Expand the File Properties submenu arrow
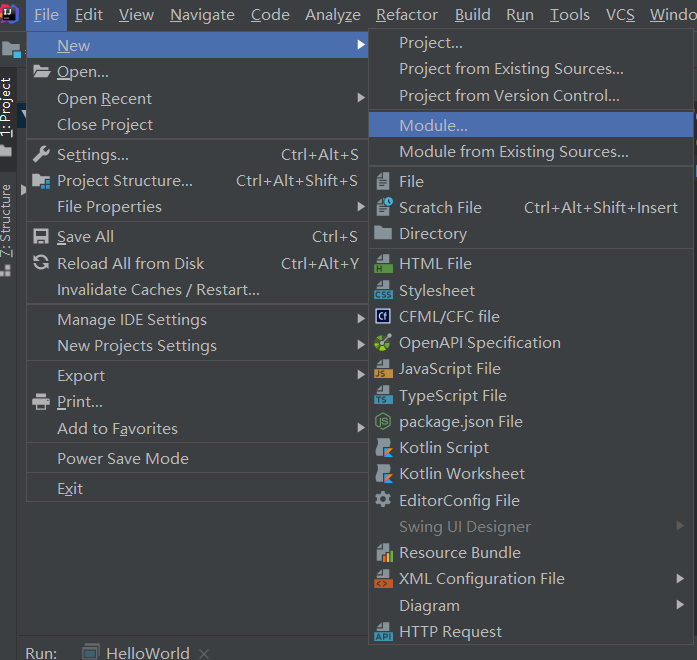The height and width of the screenshot is (660, 697). (361, 207)
